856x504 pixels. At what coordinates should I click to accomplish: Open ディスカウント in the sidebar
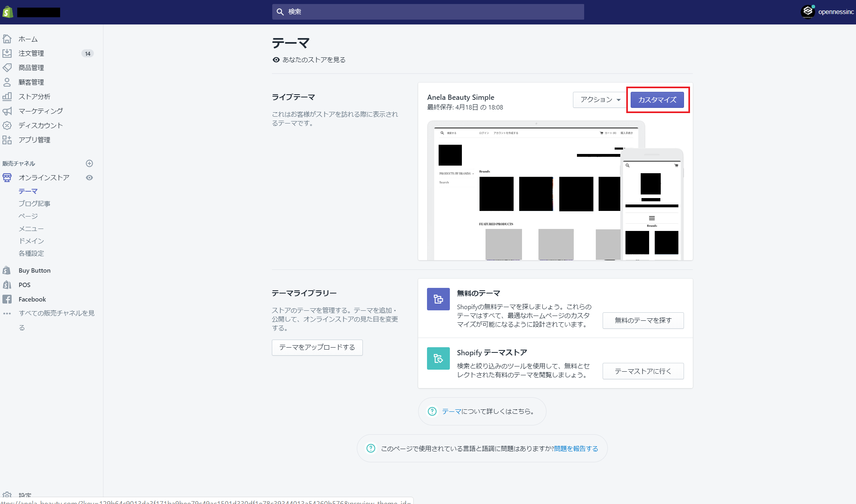(41, 125)
